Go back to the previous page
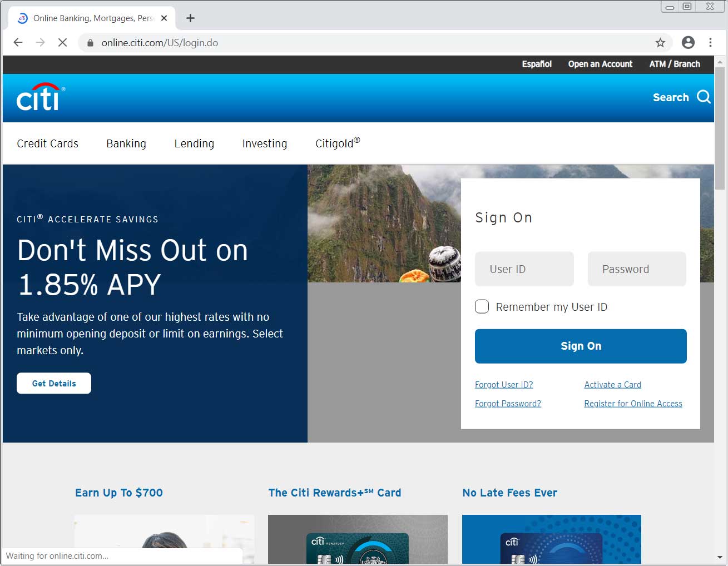The width and height of the screenshot is (728, 566). coord(18,42)
